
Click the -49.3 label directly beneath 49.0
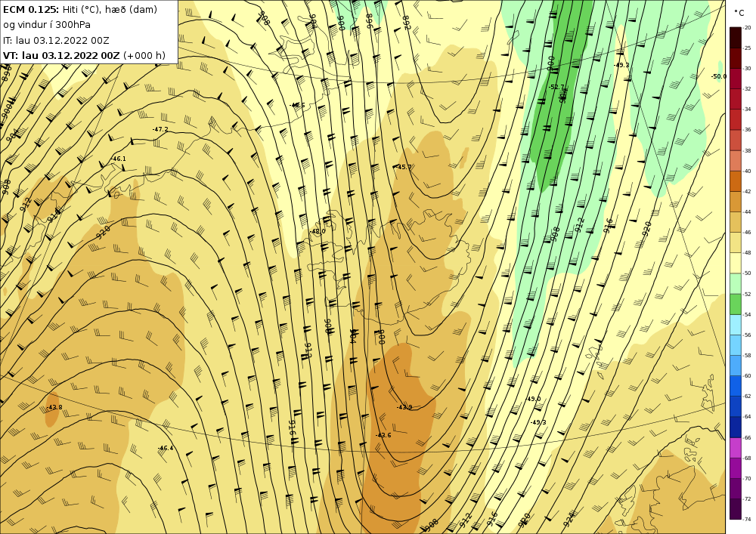[538, 422]
